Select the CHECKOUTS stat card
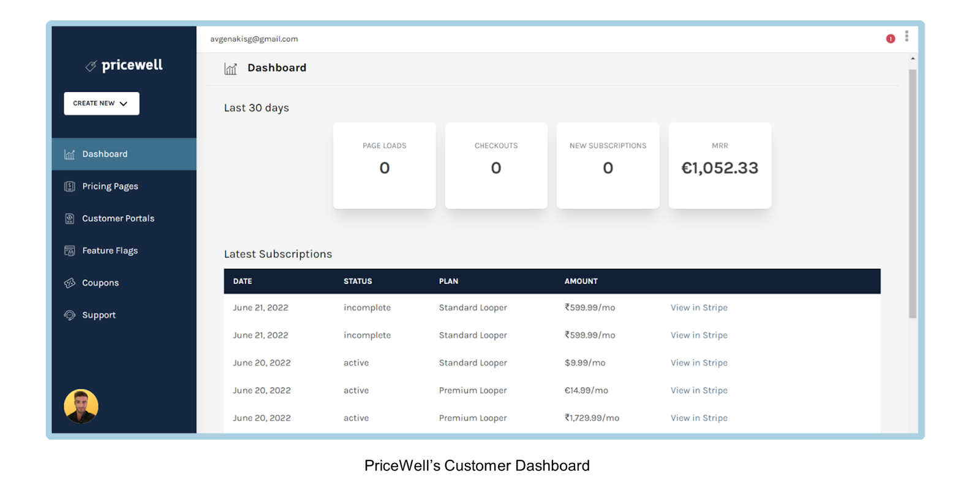The height and width of the screenshot is (485, 980). pyautogui.click(x=496, y=165)
